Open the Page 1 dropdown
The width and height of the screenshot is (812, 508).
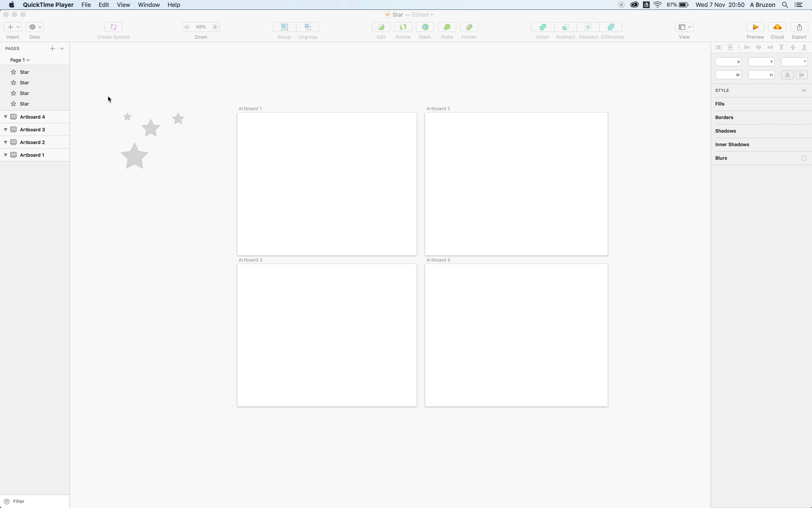[x=20, y=60]
